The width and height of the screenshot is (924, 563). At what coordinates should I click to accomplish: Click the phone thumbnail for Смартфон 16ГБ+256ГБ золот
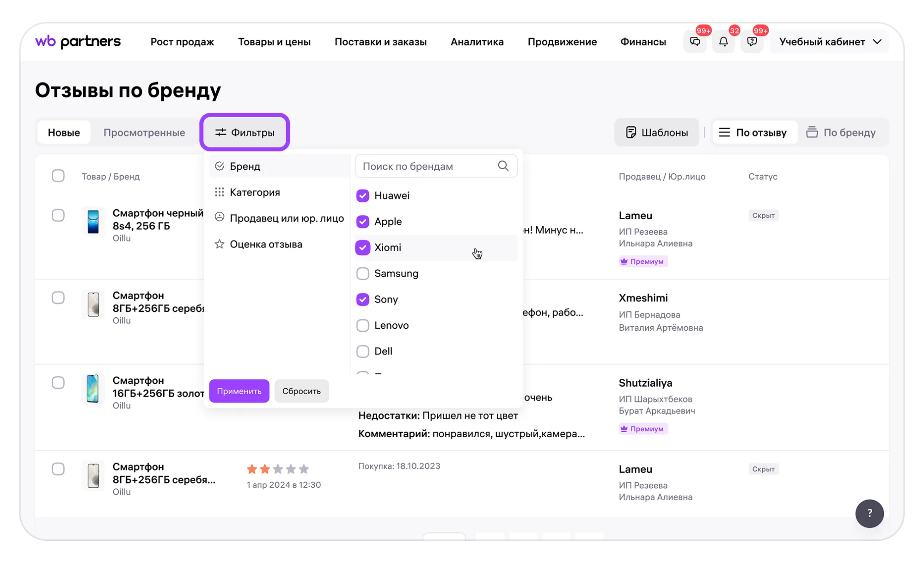coord(93,389)
